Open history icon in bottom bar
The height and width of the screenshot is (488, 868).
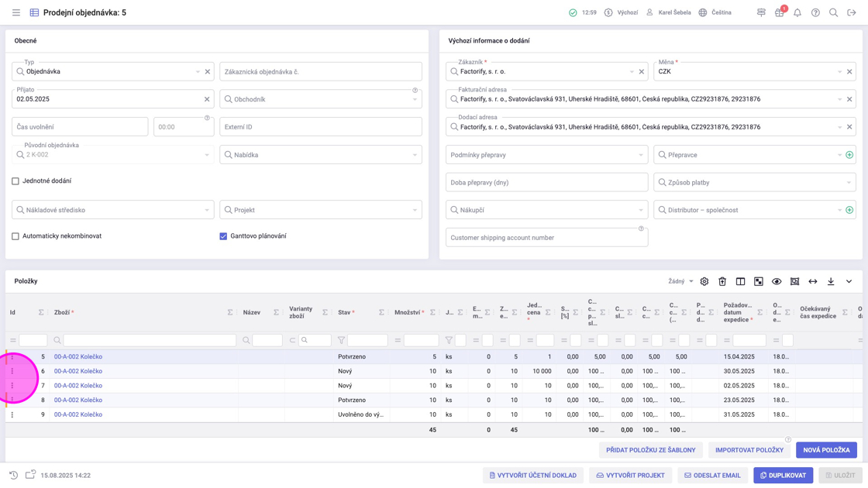[13, 475]
